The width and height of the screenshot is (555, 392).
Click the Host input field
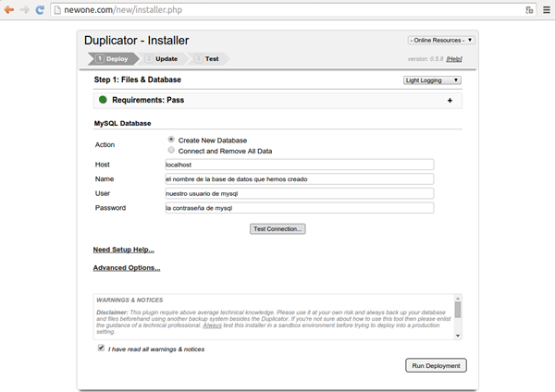298,165
